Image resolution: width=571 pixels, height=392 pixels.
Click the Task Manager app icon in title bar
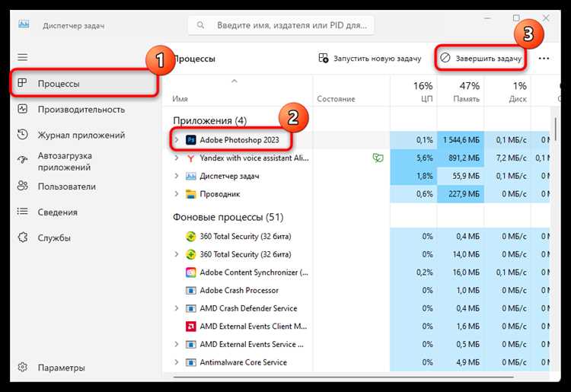(x=24, y=25)
